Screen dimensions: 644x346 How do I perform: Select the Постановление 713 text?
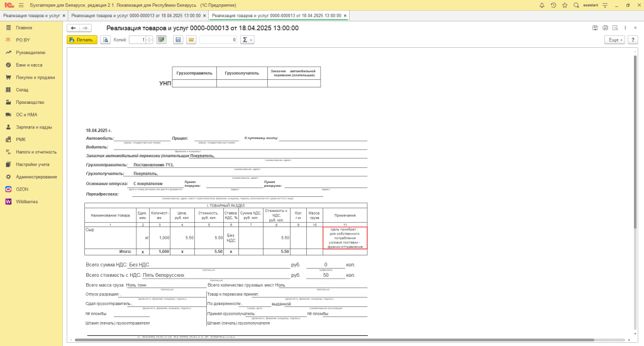point(153,165)
